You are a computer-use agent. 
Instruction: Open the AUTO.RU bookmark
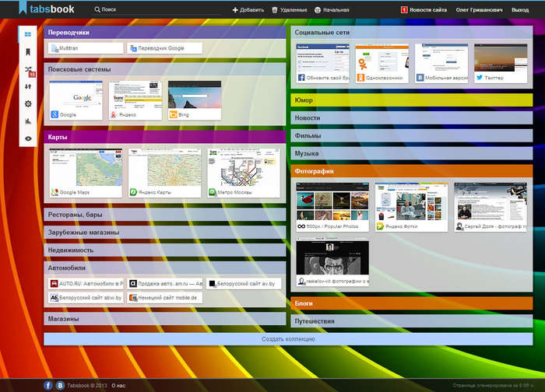click(86, 284)
